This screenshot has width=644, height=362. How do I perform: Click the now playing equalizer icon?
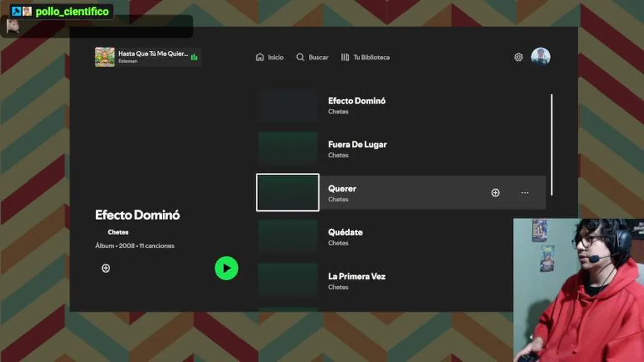click(194, 57)
